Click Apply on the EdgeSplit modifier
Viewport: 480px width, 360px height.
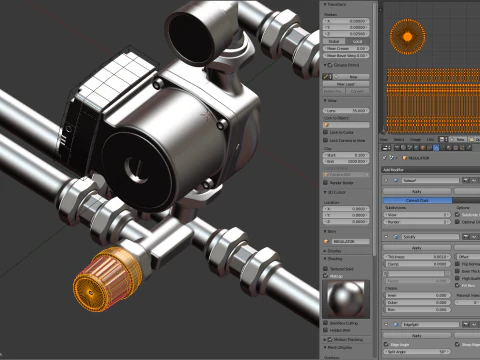[417, 336]
